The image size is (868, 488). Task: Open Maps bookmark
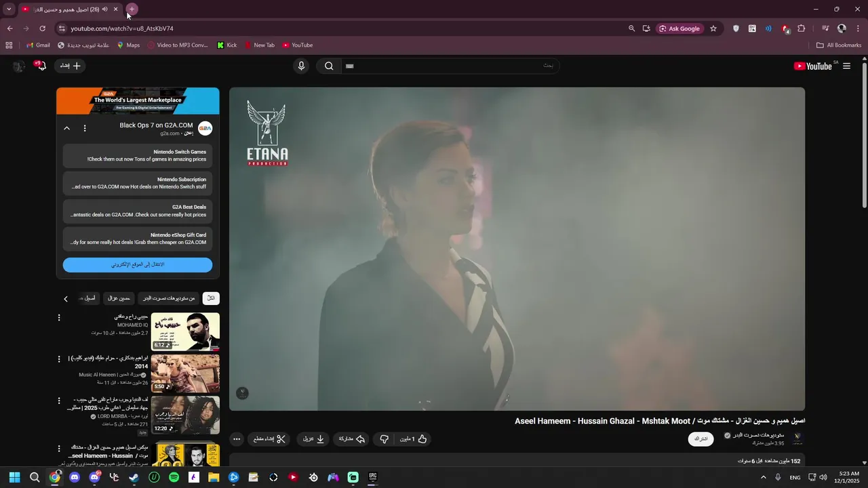[128, 45]
